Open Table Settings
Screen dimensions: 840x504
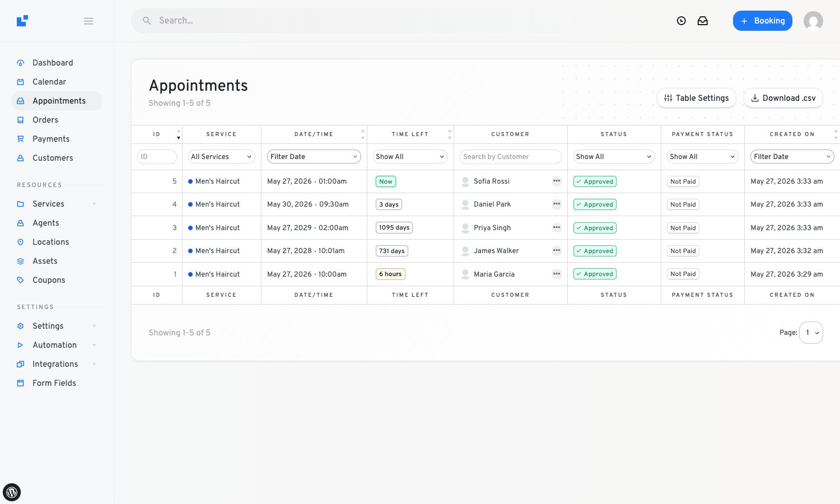point(697,98)
